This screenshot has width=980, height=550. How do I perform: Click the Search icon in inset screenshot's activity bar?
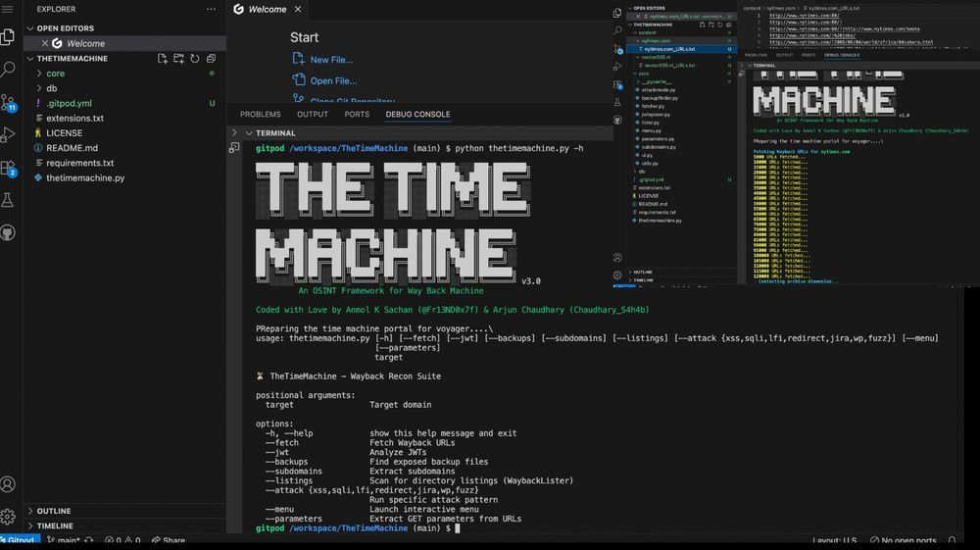pyautogui.click(x=617, y=30)
